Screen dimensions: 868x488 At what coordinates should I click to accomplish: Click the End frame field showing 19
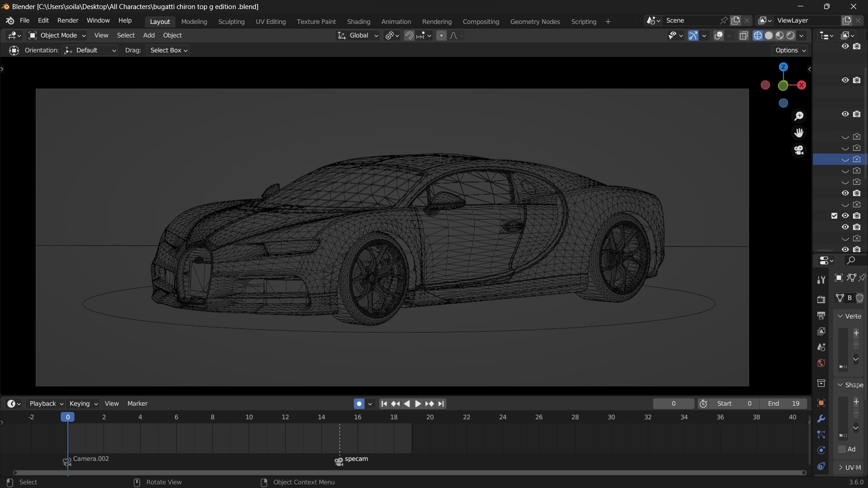pos(783,404)
